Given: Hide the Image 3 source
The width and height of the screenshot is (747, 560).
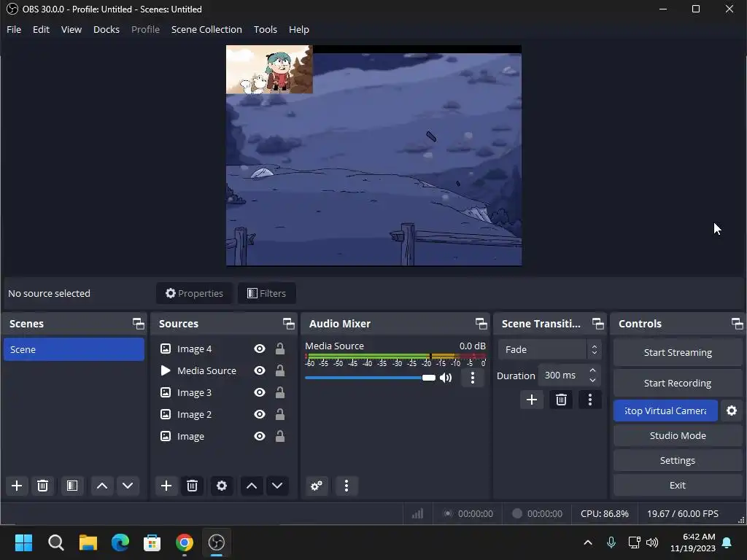Looking at the screenshot, I should [x=260, y=393].
